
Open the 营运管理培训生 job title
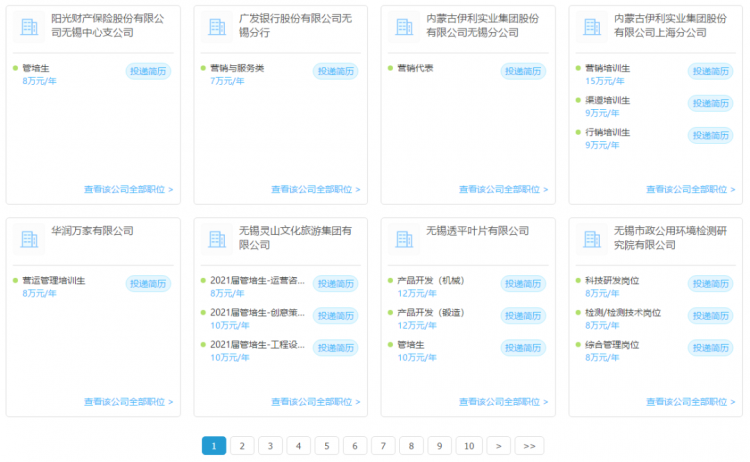click(x=53, y=281)
